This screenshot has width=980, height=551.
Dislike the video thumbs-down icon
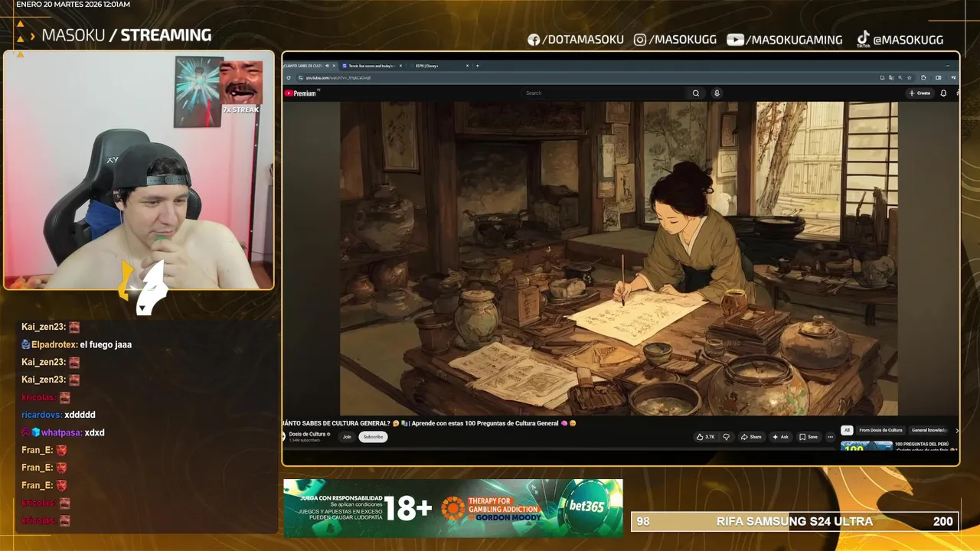coord(727,437)
